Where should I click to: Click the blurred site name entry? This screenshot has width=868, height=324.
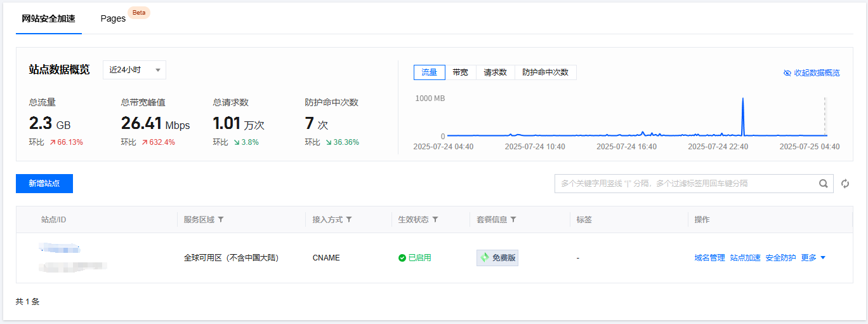coord(59,246)
